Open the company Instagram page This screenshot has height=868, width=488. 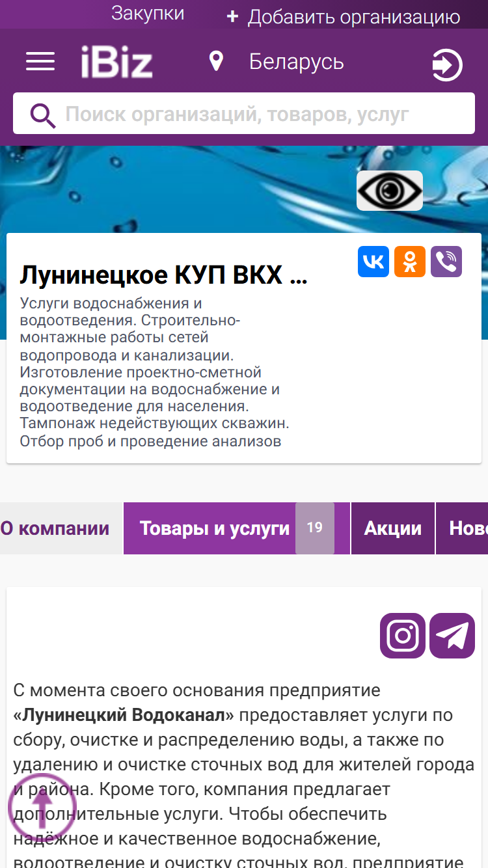point(403,636)
